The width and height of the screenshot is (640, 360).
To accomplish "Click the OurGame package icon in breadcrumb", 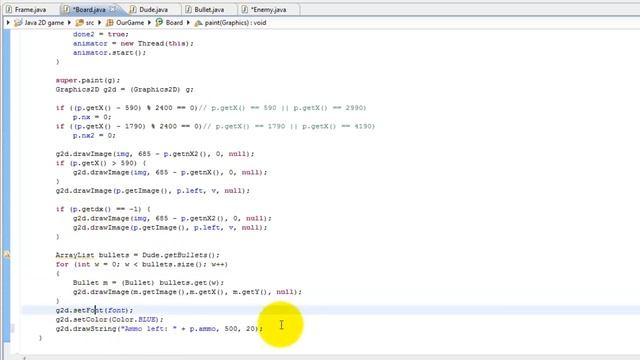I will coord(110,23).
